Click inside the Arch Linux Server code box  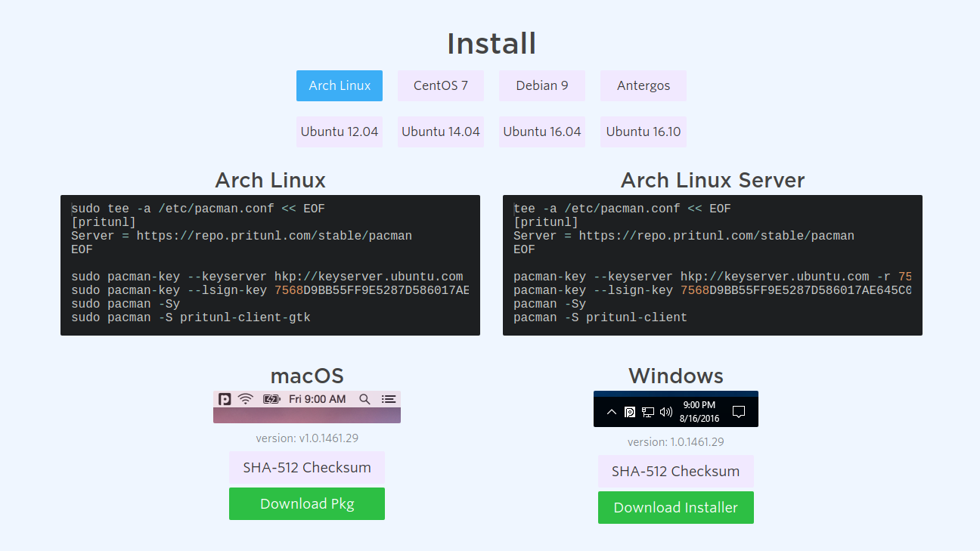coord(712,265)
